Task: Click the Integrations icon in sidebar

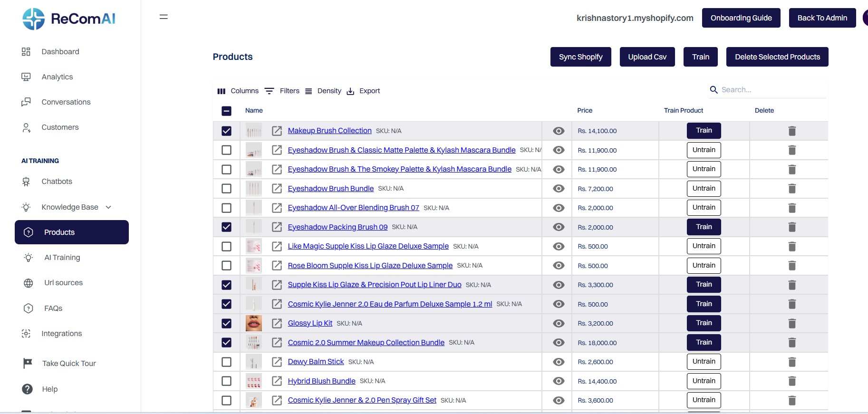Action: (26, 334)
